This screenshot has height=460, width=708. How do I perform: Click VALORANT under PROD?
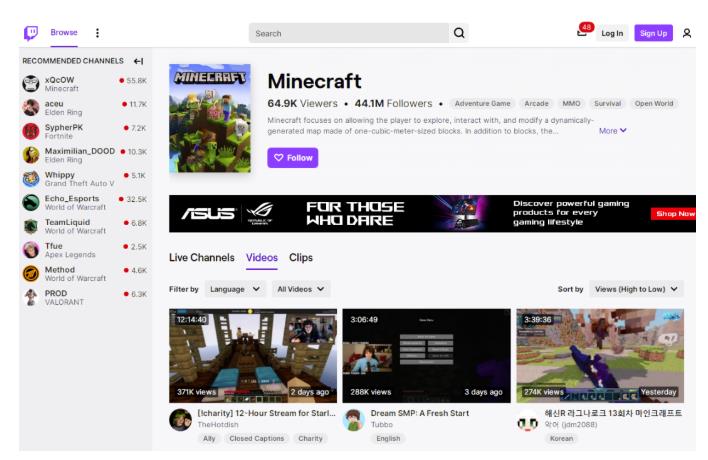[64, 302]
